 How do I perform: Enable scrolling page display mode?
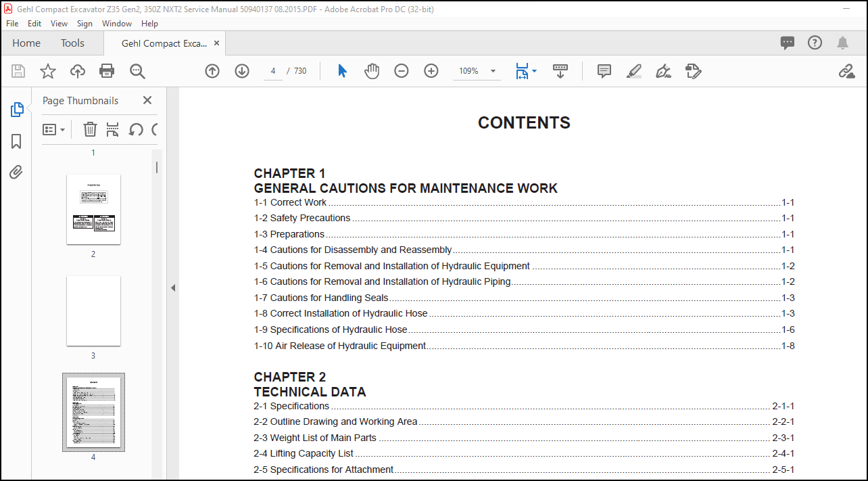coord(560,71)
